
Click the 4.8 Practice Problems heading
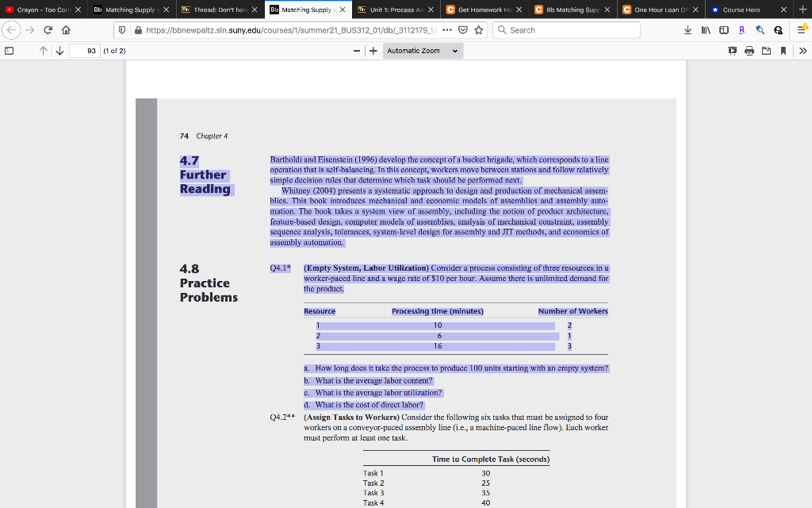tap(209, 283)
